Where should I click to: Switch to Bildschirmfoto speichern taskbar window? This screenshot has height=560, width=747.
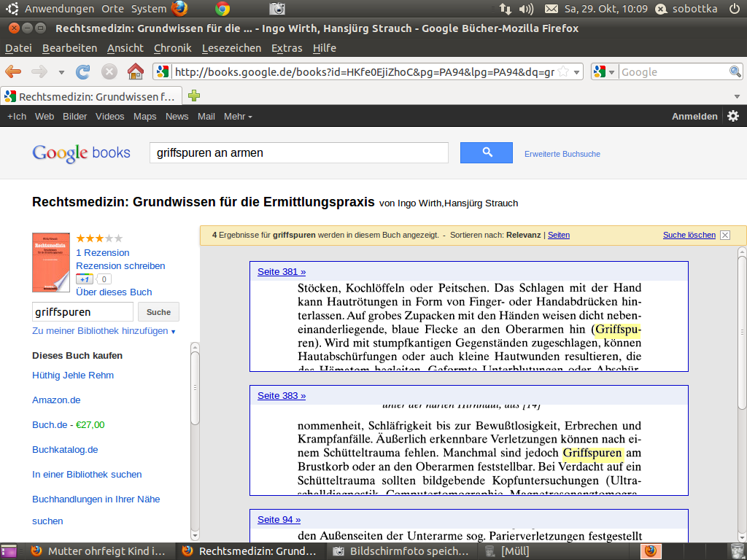(x=400, y=551)
